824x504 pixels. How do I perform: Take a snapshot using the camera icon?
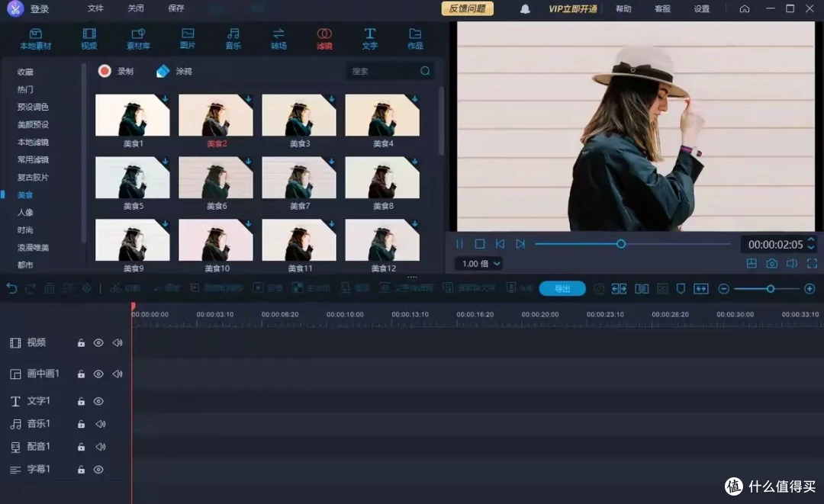click(x=771, y=263)
